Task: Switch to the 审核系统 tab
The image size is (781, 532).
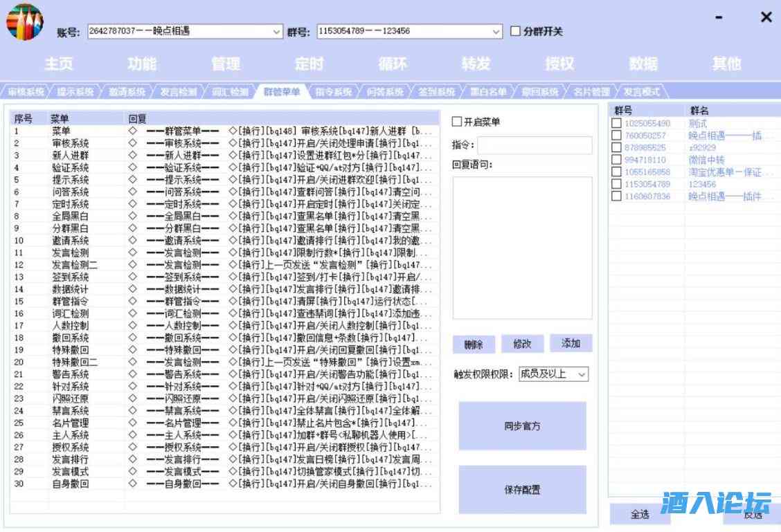Action: point(26,91)
